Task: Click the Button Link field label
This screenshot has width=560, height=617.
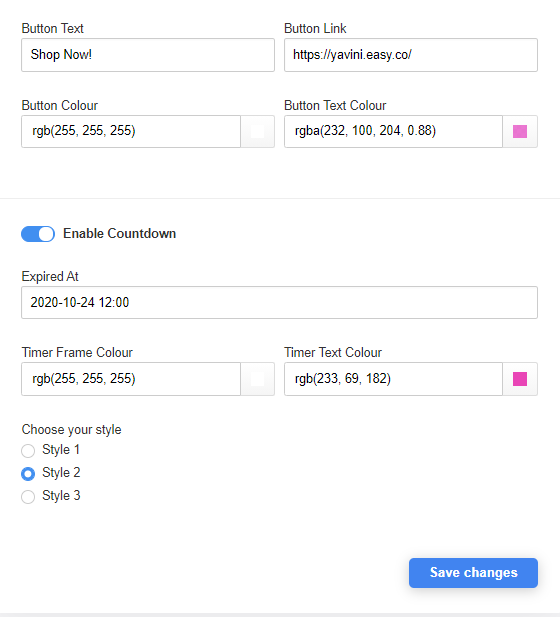Action: click(x=315, y=28)
